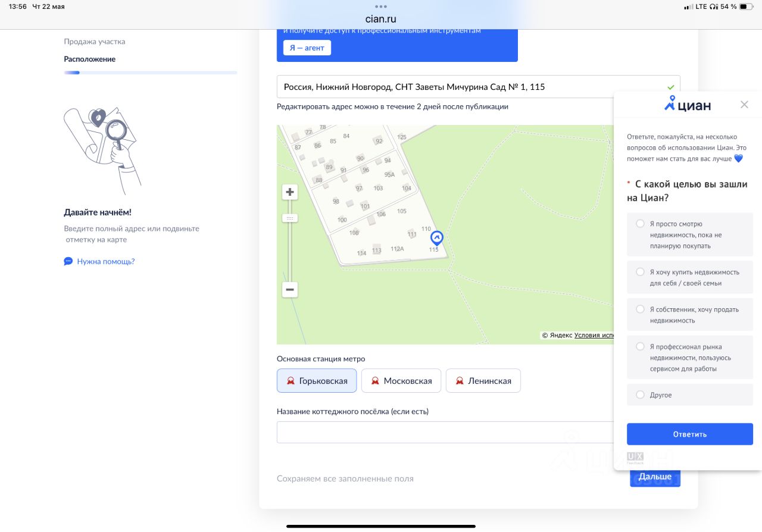
Task: Click plot 112А on the map
Action: pyautogui.click(x=397, y=249)
